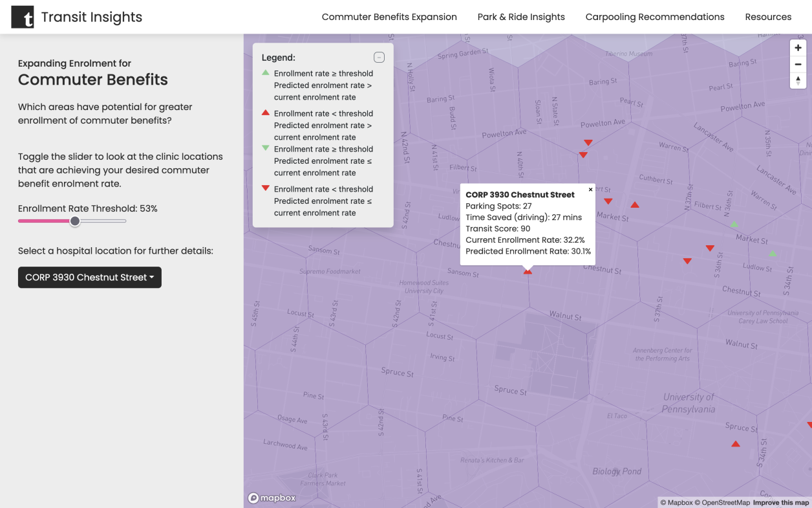This screenshot has width=812, height=508.
Task: Click 'Current Enrollment Rate: 32.2%' text
Action: pos(525,240)
